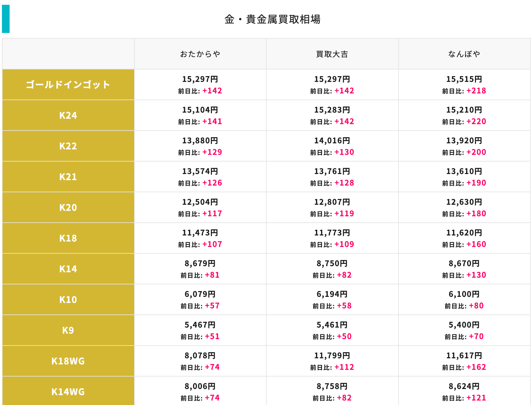Select the おたからや column header
Screen dimensions: 532x405
(x=200, y=54)
